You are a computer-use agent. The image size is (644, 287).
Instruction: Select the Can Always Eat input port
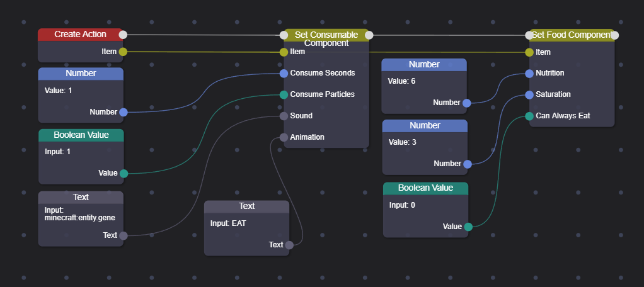(529, 116)
